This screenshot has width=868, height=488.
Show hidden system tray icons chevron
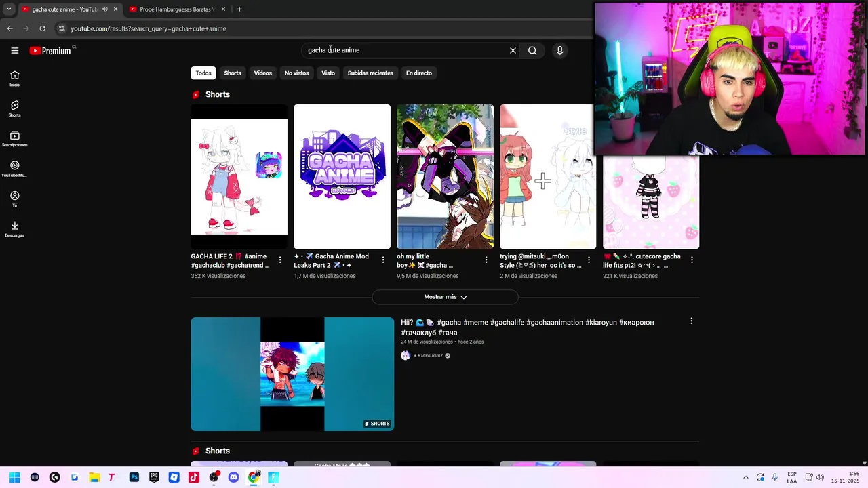click(745, 477)
